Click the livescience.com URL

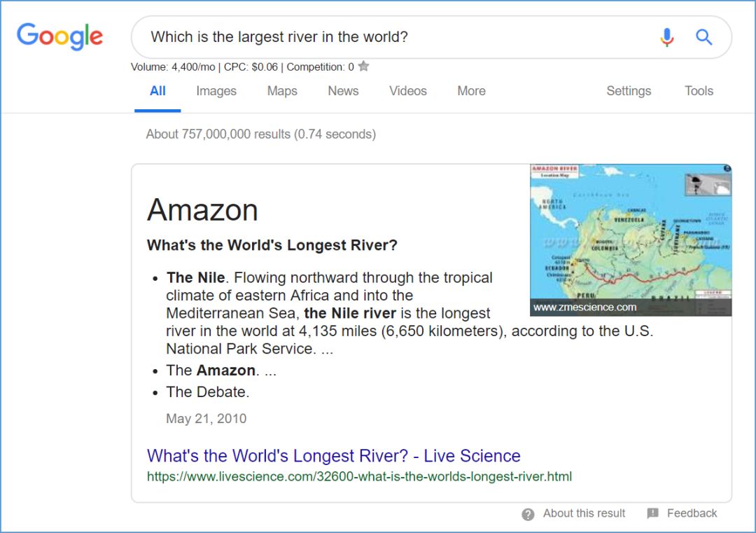(359, 477)
